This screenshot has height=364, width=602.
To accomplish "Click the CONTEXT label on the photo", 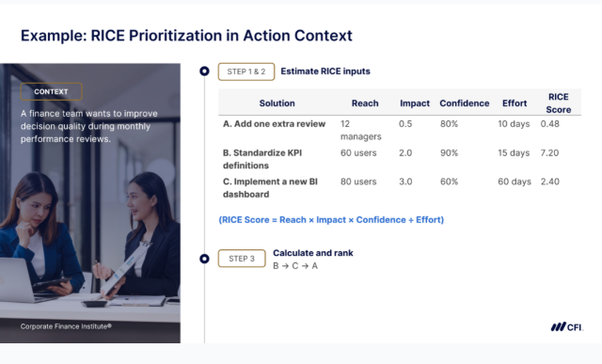I will click(x=51, y=92).
